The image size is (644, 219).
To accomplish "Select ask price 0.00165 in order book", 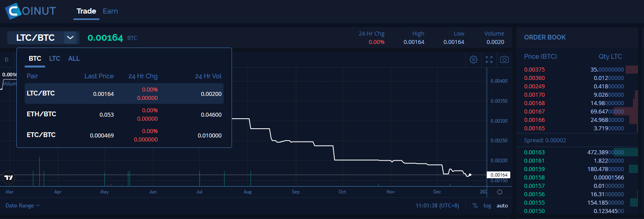I will coord(535,128).
